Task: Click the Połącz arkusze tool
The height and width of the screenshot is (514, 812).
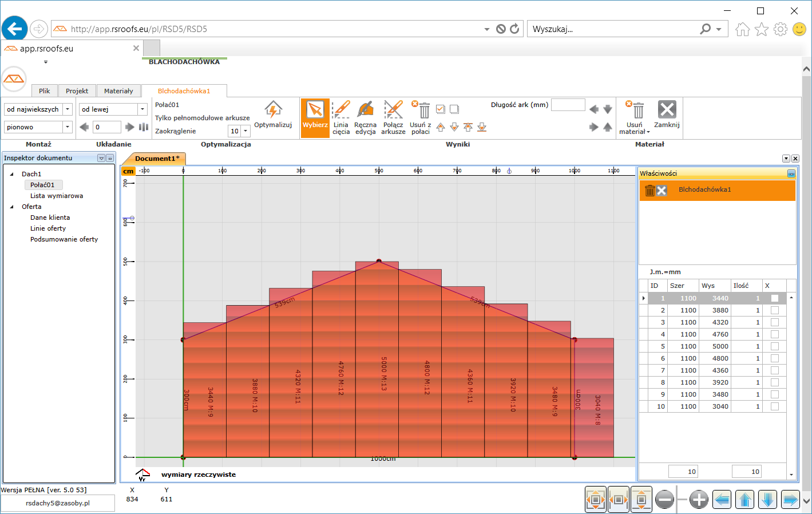Action: (393, 110)
